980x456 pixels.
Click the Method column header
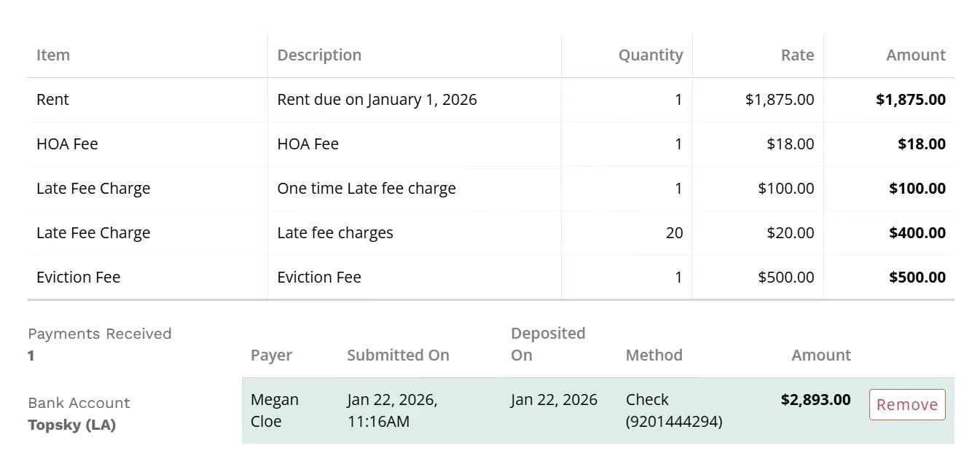[x=654, y=355]
